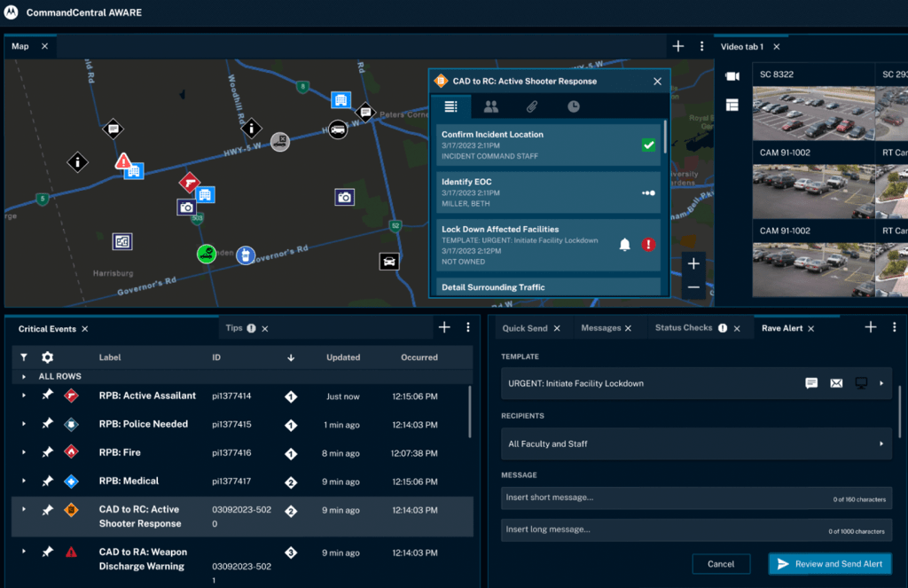Toggle the SMS icon on the URGENT template row
Image resolution: width=908 pixels, height=588 pixels.
(811, 383)
